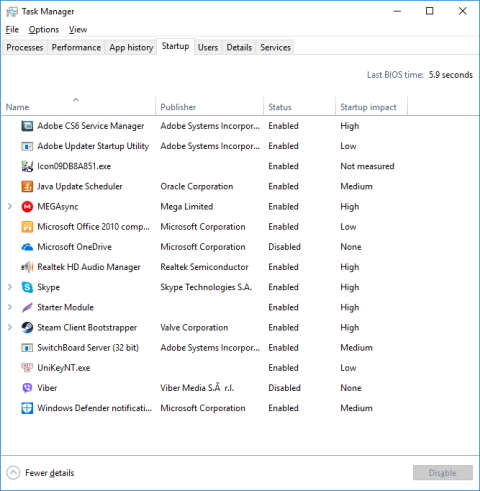Click the Adobe CS6 Service Manager icon
Viewport: 480px width, 491px height.
(27, 126)
